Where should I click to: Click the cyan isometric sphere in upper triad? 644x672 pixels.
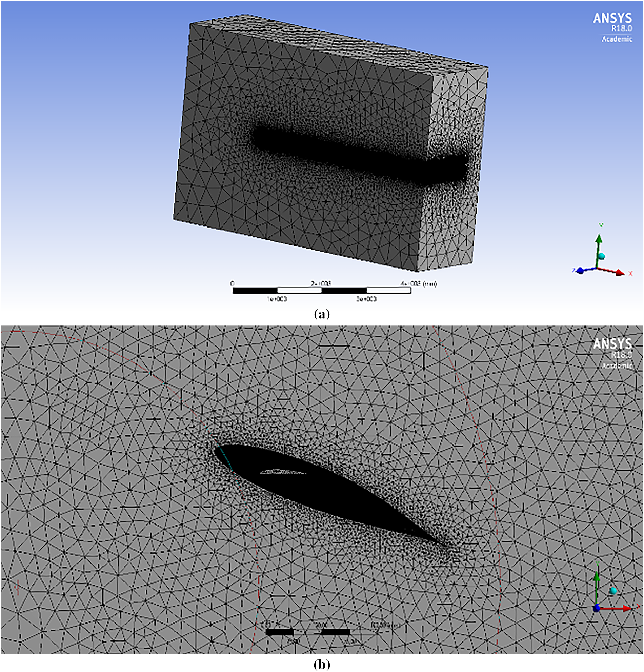pos(602,256)
